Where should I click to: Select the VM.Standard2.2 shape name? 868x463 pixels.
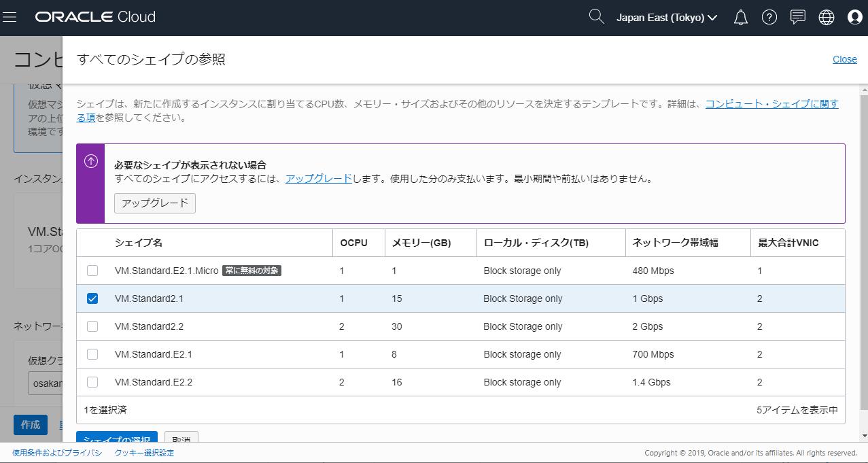[x=149, y=326]
